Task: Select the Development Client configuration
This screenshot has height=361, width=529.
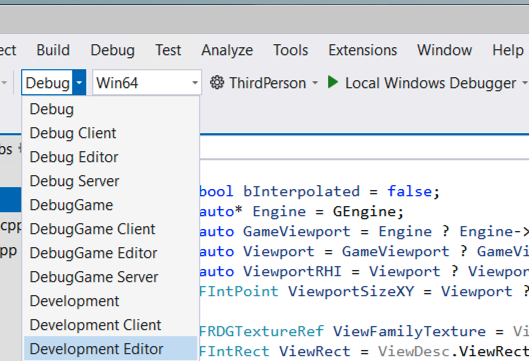Action: tap(111, 325)
